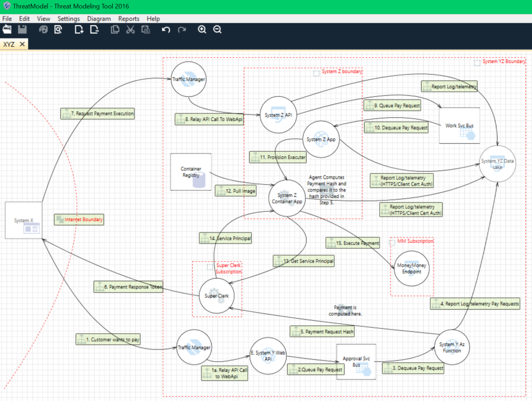
Task: Click the '9. Queue Pay Request' flow label
Action: coord(392,105)
